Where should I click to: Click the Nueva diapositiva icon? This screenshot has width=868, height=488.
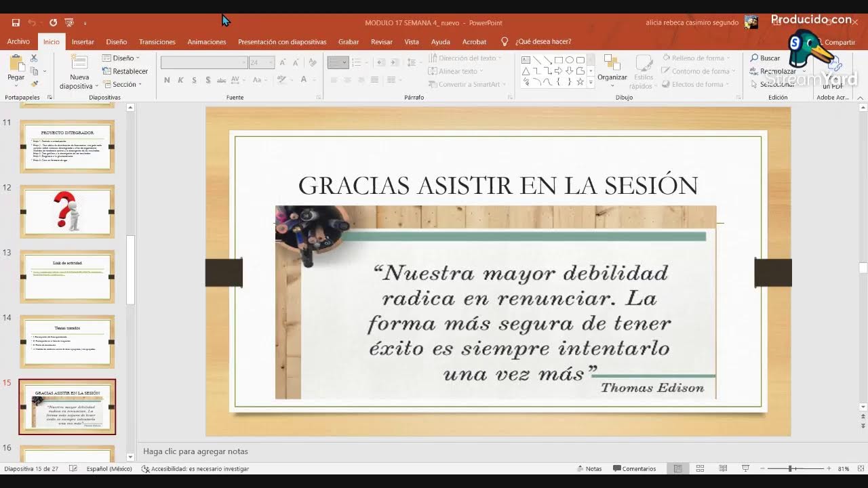click(79, 63)
